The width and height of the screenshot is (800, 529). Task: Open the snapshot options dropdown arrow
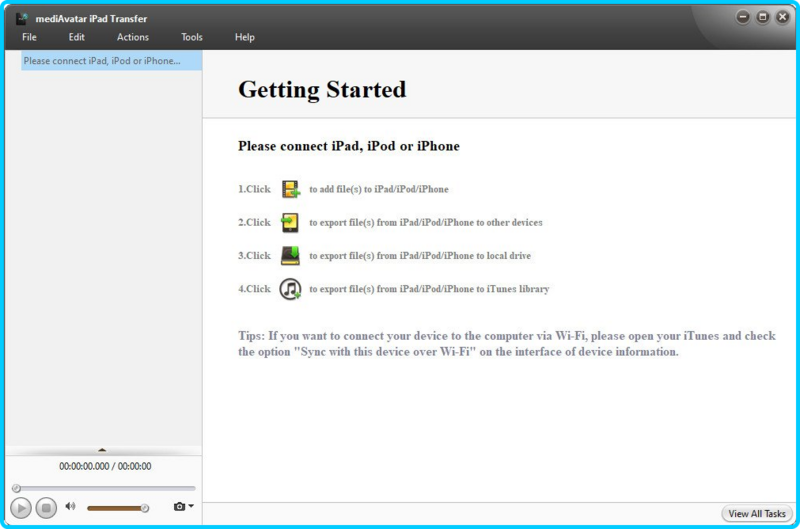coord(191,506)
